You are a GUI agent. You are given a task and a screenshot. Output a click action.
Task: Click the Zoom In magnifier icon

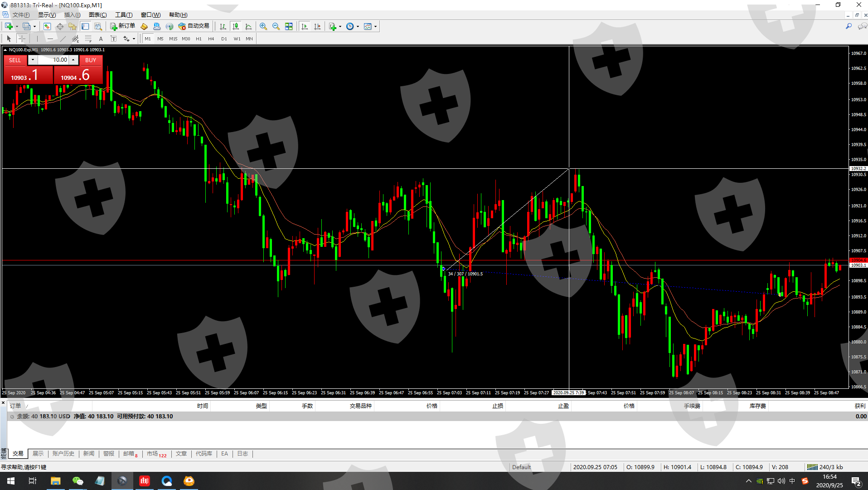pos(263,26)
